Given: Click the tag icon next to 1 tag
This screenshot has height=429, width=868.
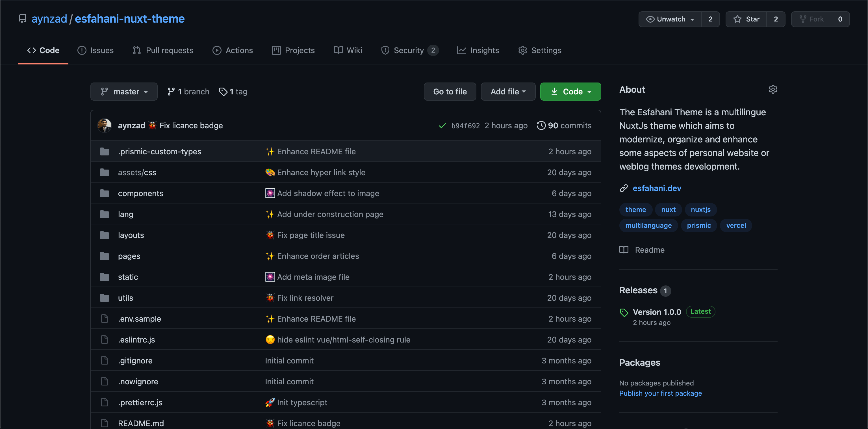Looking at the screenshot, I should (223, 92).
